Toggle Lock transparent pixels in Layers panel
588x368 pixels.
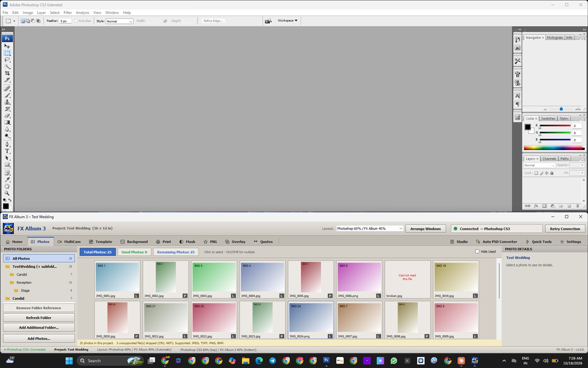pos(536,173)
